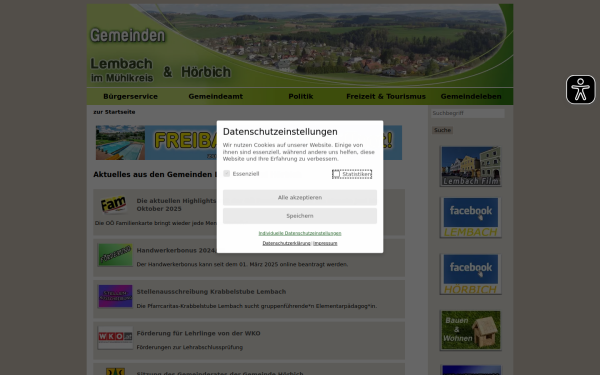Viewport: 600px width, 375px height.
Task: Click the Fam Familienkarte logo
Action: tap(114, 204)
